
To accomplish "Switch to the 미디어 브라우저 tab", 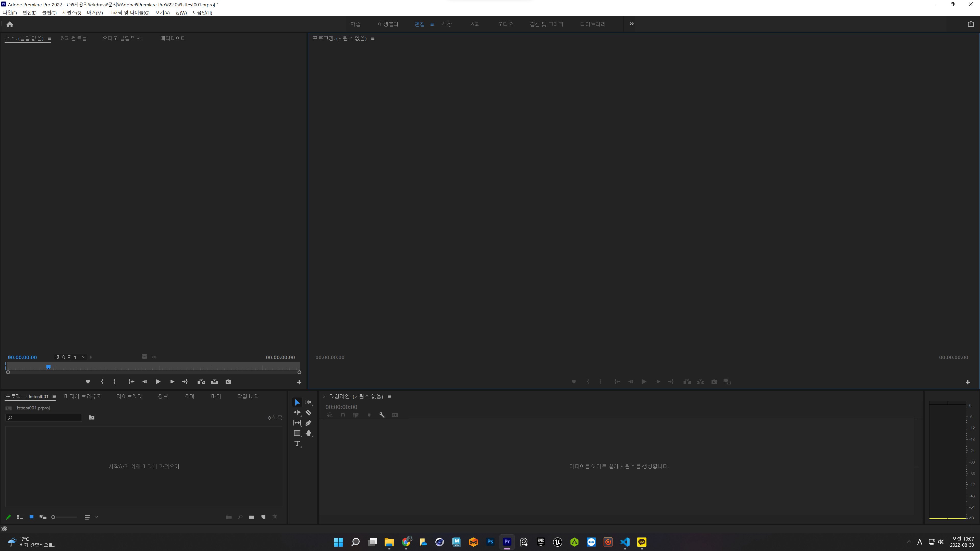I will pyautogui.click(x=82, y=396).
